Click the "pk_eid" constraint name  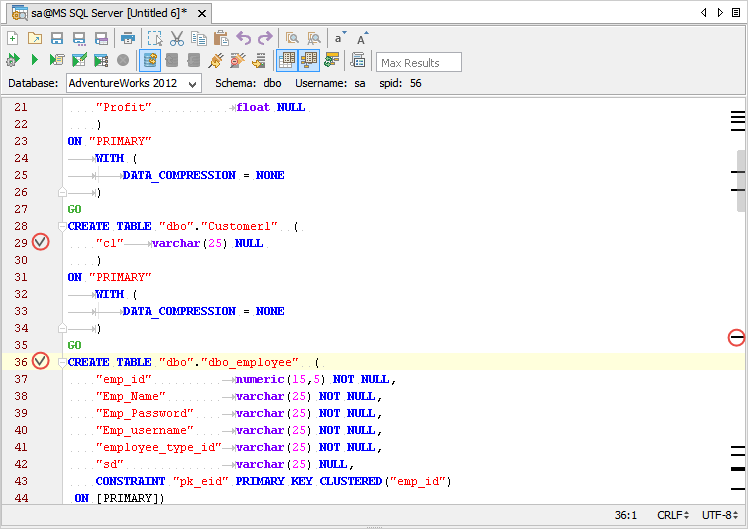click(x=201, y=482)
